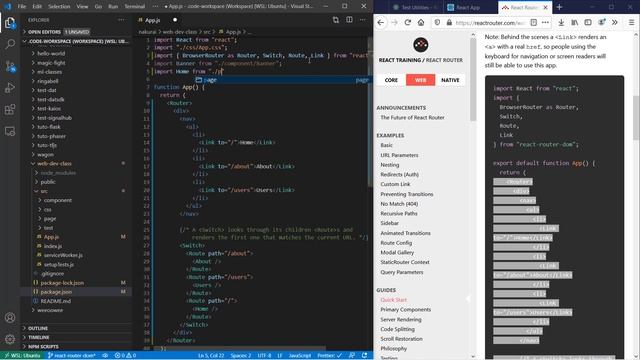Open package.json in explorer
Image resolution: width=640 pixels, height=360 pixels.
tap(56, 292)
